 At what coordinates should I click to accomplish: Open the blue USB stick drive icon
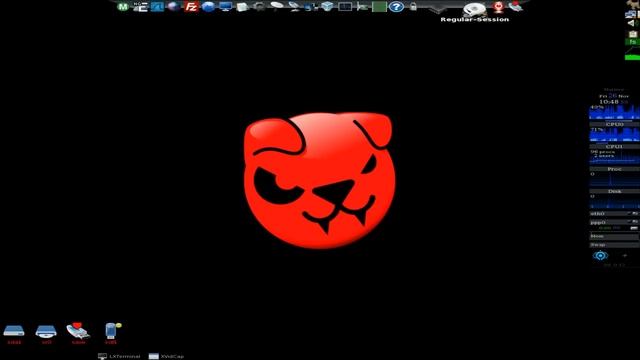(111, 333)
